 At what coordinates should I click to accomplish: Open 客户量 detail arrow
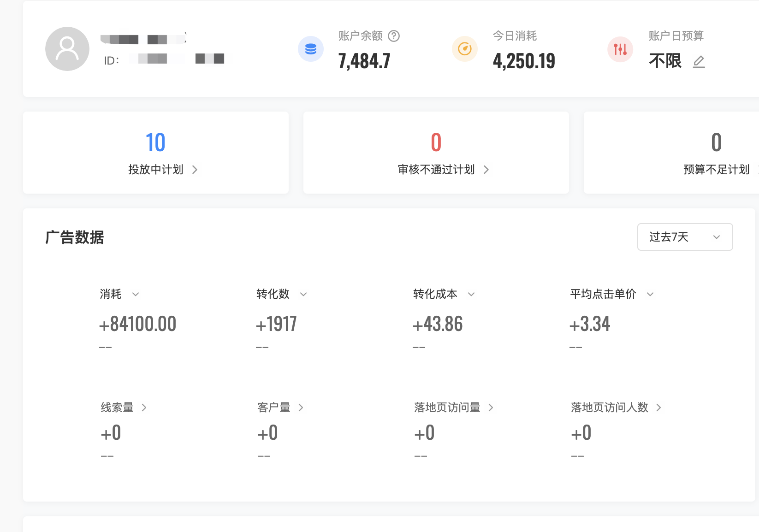coord(301,408)
